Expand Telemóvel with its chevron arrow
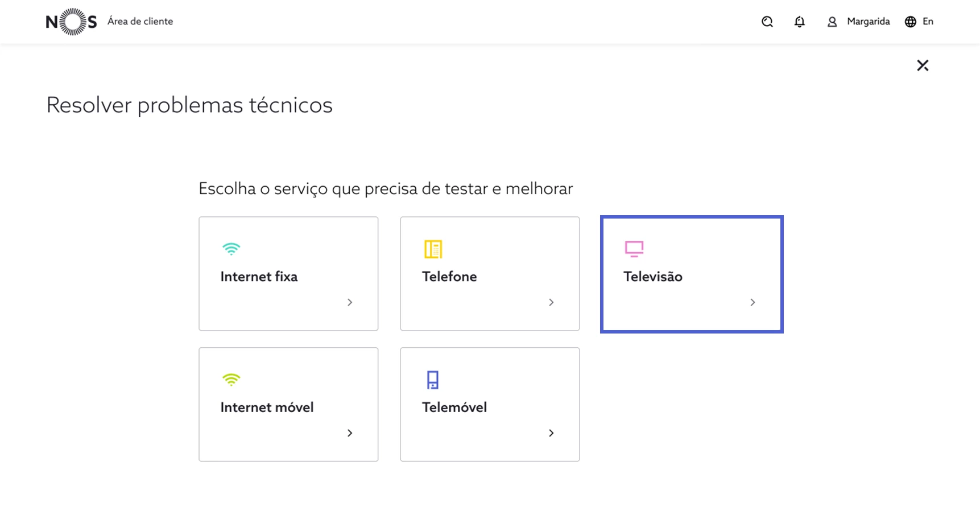This screenshot has height=531, width=980. [x=551, y=433]
